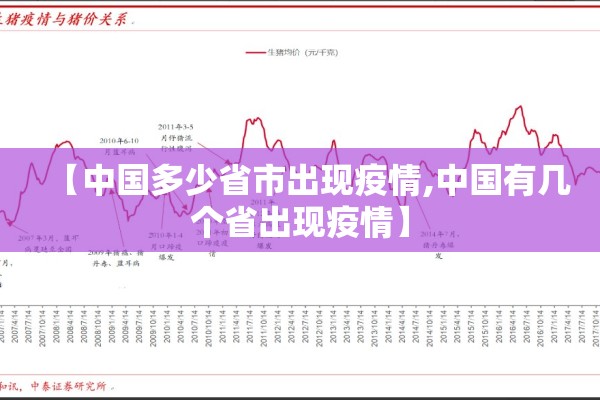
Task: Click the x-axis label 2007/4/14
Action: click(15, 326)
